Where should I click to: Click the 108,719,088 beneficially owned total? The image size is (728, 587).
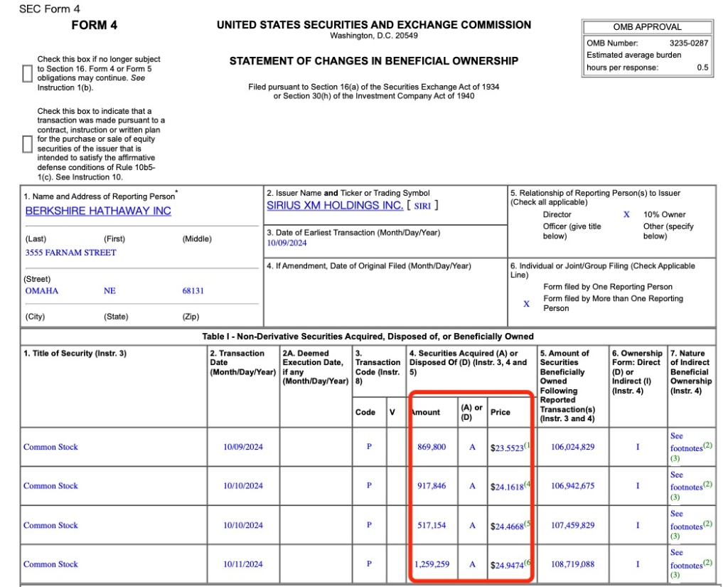(572, 564)
